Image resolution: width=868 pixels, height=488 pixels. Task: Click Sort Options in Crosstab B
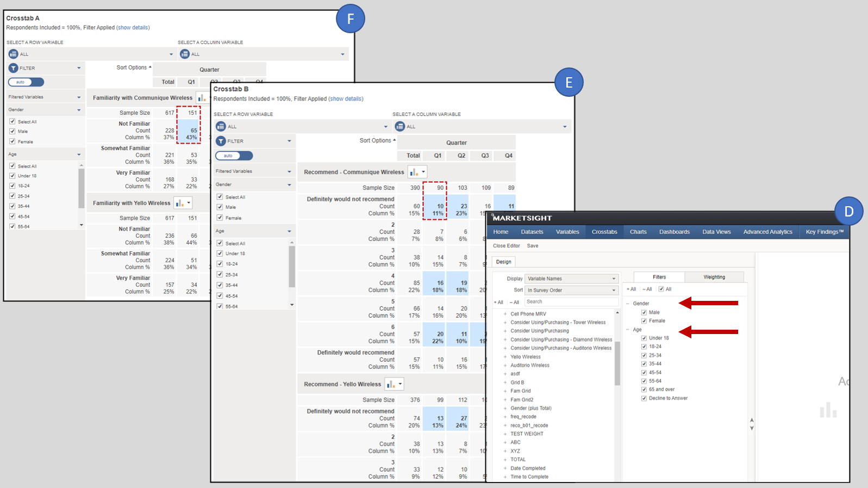tap(377, 140)
